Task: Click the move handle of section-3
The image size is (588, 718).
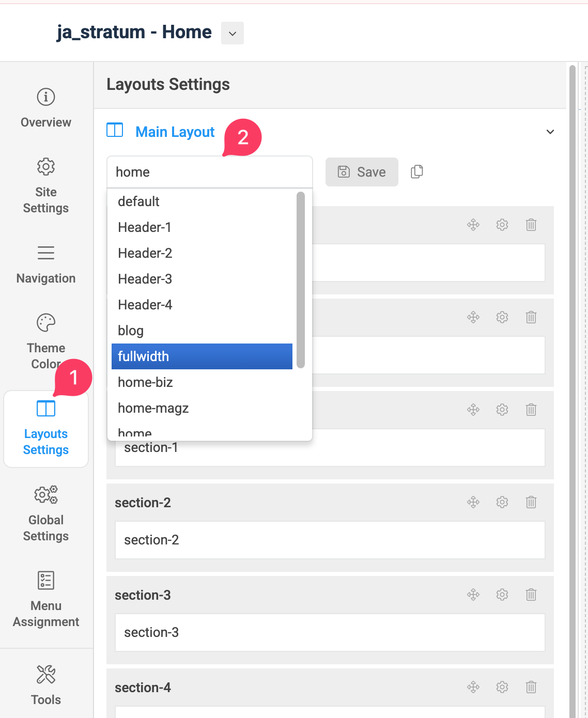Action: (473, 595)
